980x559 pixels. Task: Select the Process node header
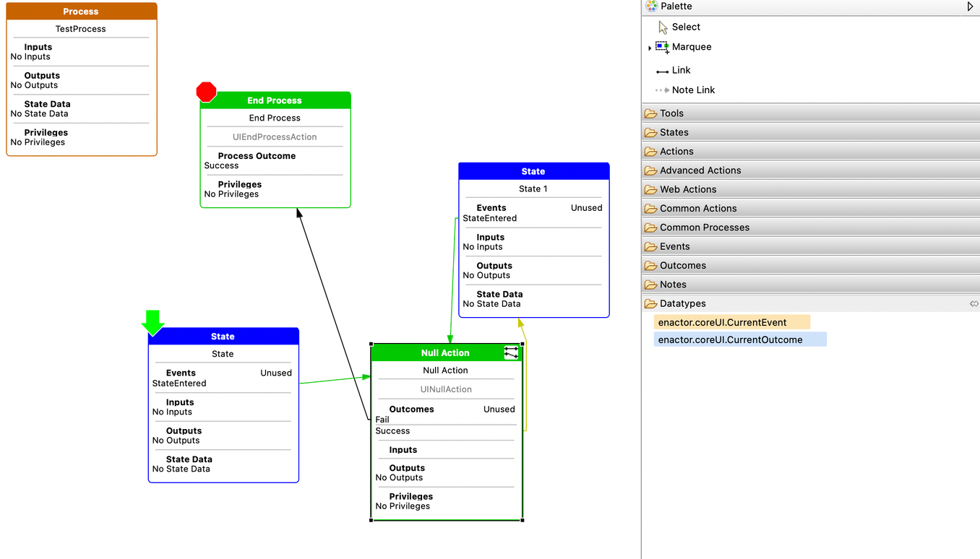(81, 12)
